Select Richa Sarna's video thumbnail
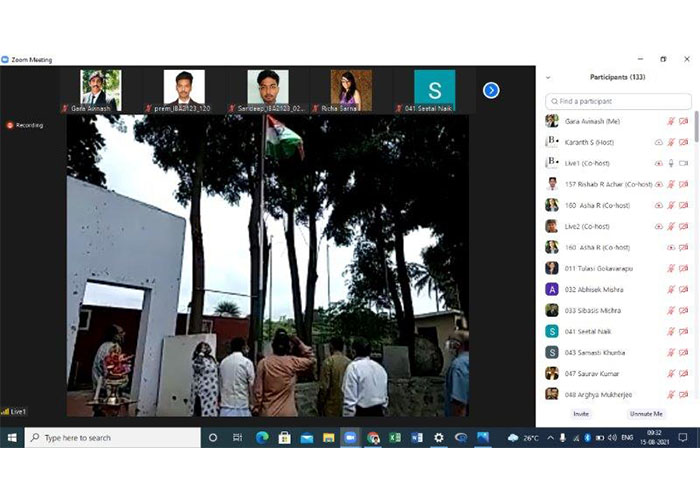Image resolution: width=700 pixels, height=500 pixels. tap(351, 88)
